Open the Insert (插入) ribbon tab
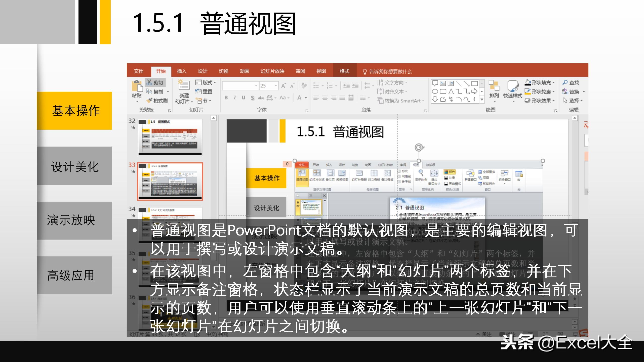Viewport: 644px width, 362px height. click(181, 72)
